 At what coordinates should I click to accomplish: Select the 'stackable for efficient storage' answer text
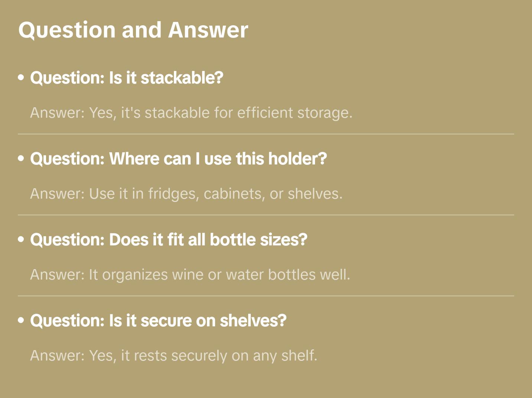point(221,113)
